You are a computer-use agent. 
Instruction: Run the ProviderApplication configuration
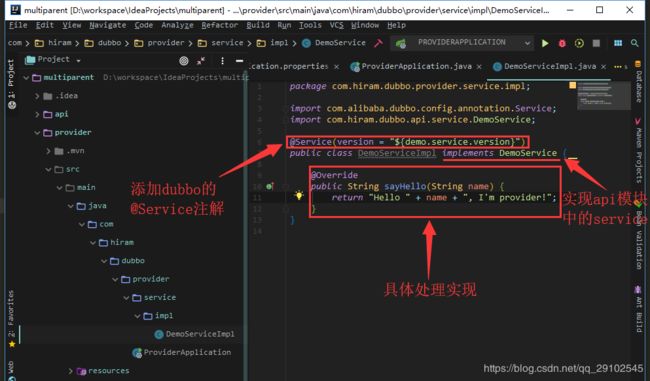(x=545, y=43)
